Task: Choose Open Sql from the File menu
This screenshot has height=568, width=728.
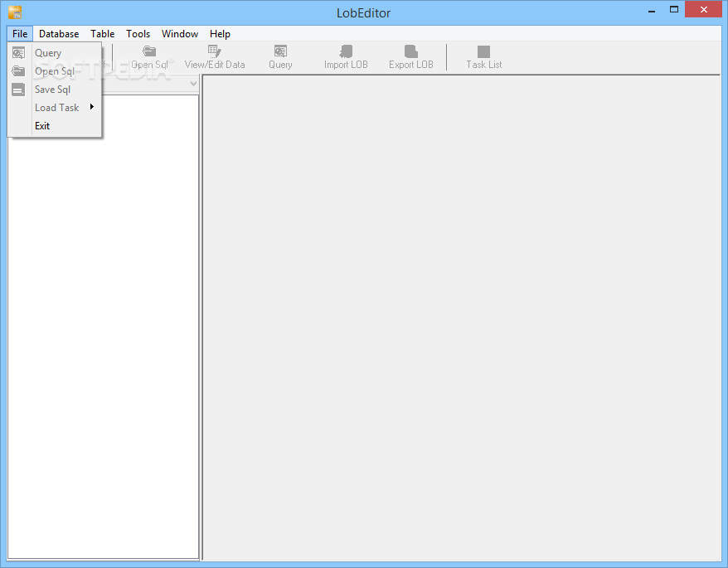Action: click(55, 71)
